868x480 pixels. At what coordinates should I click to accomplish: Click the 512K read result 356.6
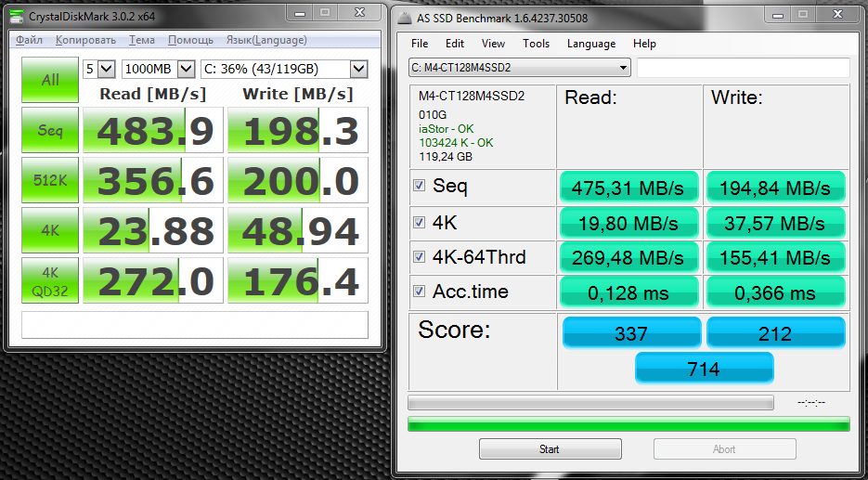[153, 180]
